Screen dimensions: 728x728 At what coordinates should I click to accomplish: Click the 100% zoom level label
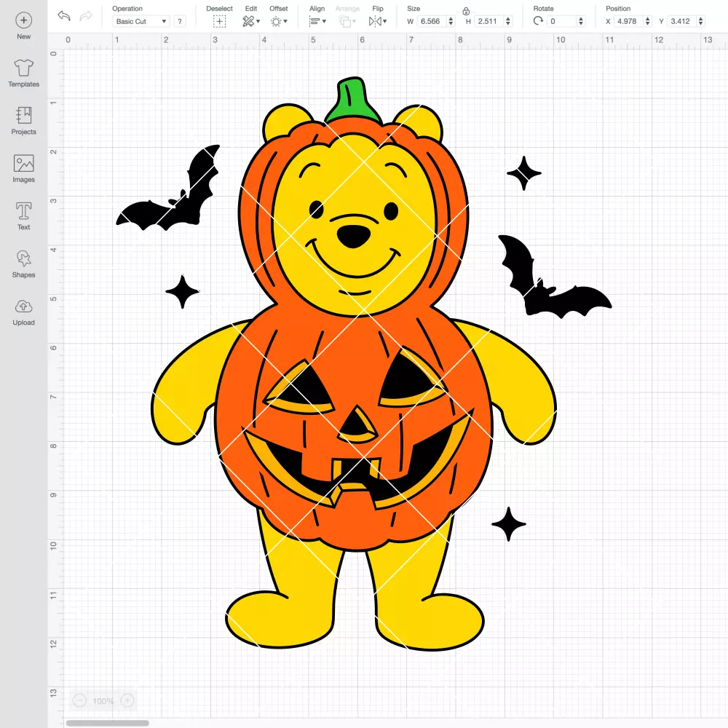pos(103,701)
